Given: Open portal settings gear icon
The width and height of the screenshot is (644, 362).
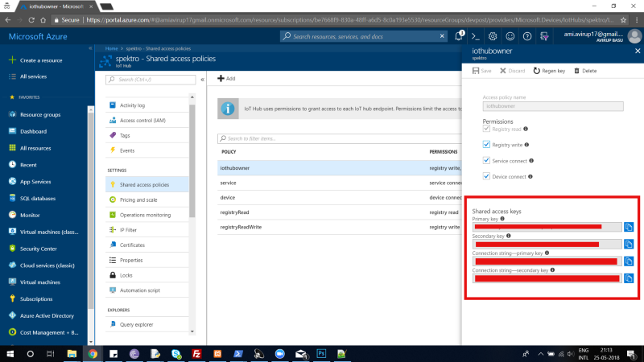Looking at the screenshot, I should [x=493, y=36].
